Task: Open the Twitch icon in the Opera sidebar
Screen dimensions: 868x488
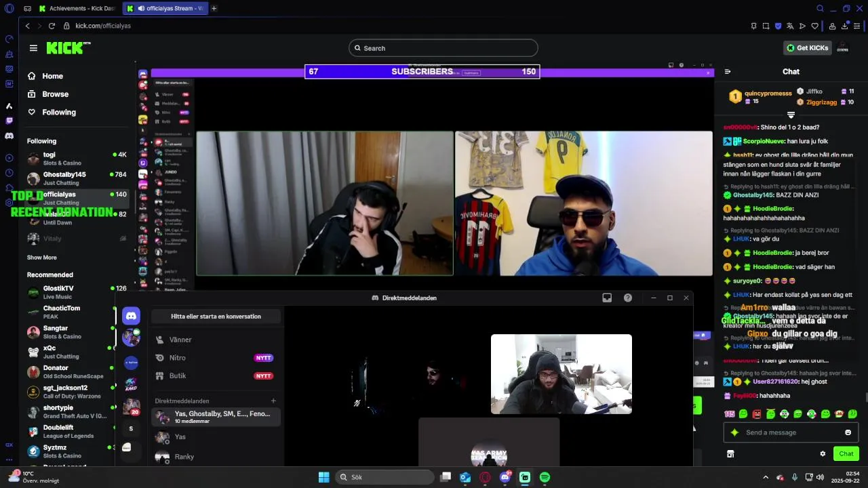Action: click(x=9, y=121)
